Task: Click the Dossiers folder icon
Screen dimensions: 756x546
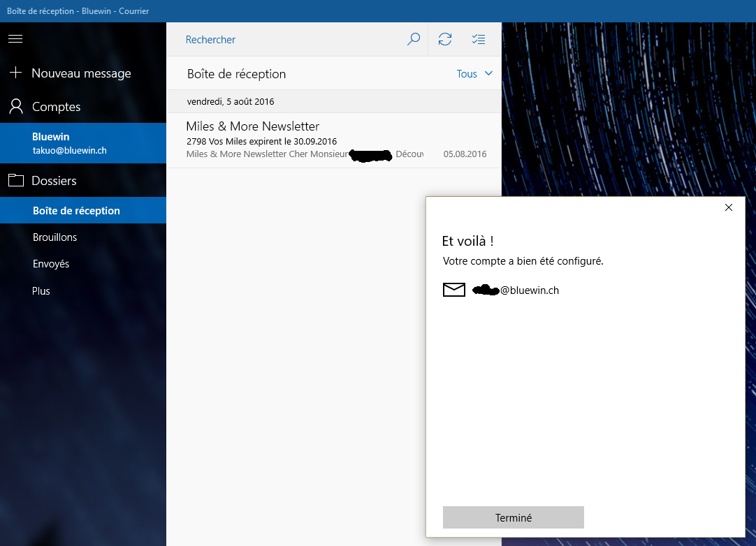Action: pyautogui.click(x=15, y=181)
